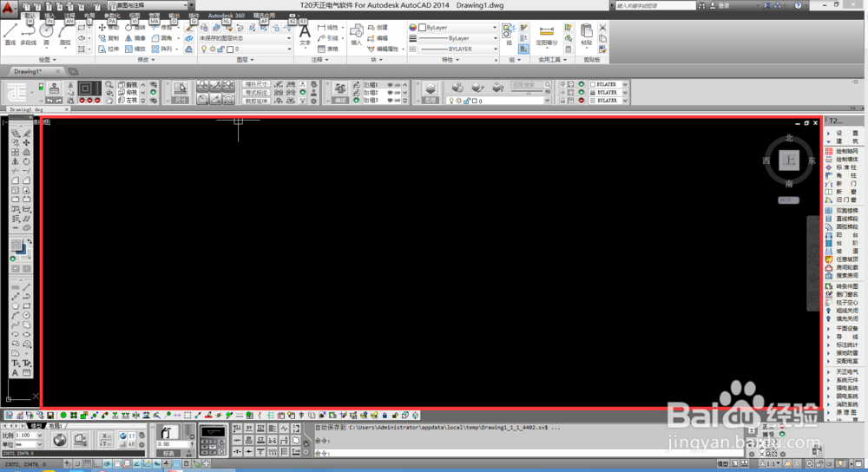The image size is (868, 472).
Task: Click the 缩放 scale tool
Action: (135, 49)
